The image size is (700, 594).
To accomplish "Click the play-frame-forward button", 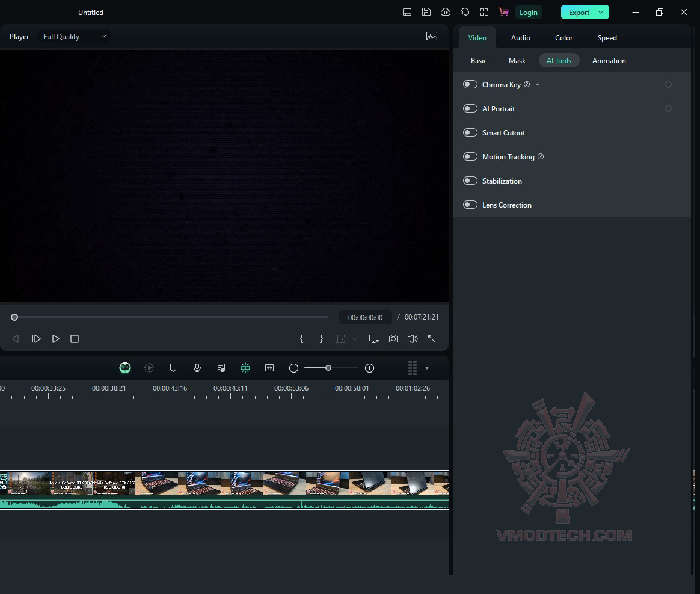I will point(36,339).
